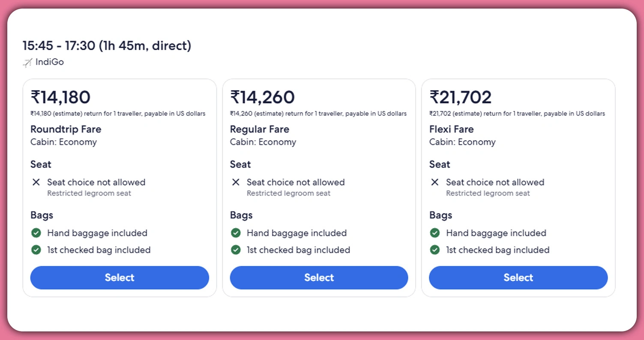Click the Regular Fare card title
The height and width of the screenshot is (340, 644).
pos(260,129)
